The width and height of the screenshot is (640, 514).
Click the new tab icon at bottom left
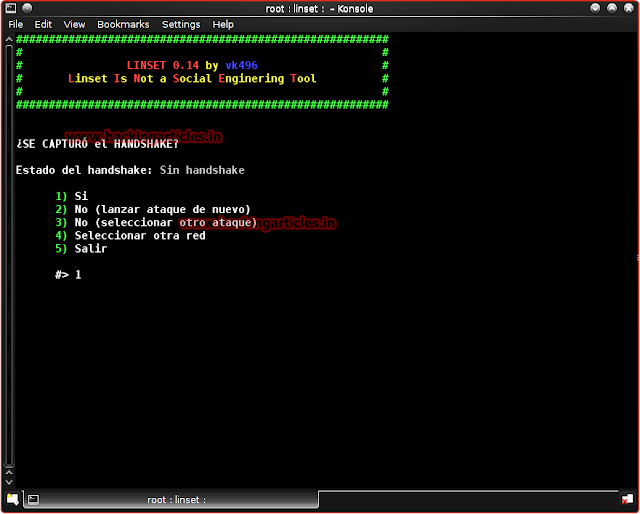pyautogui.click(x=13, y=499)
